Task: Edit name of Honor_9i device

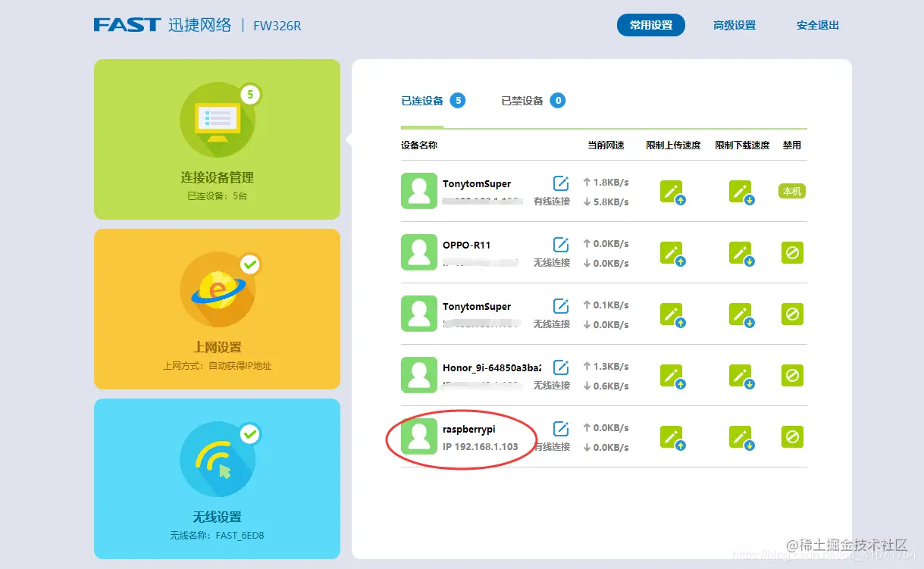Action: click(561, 367)
